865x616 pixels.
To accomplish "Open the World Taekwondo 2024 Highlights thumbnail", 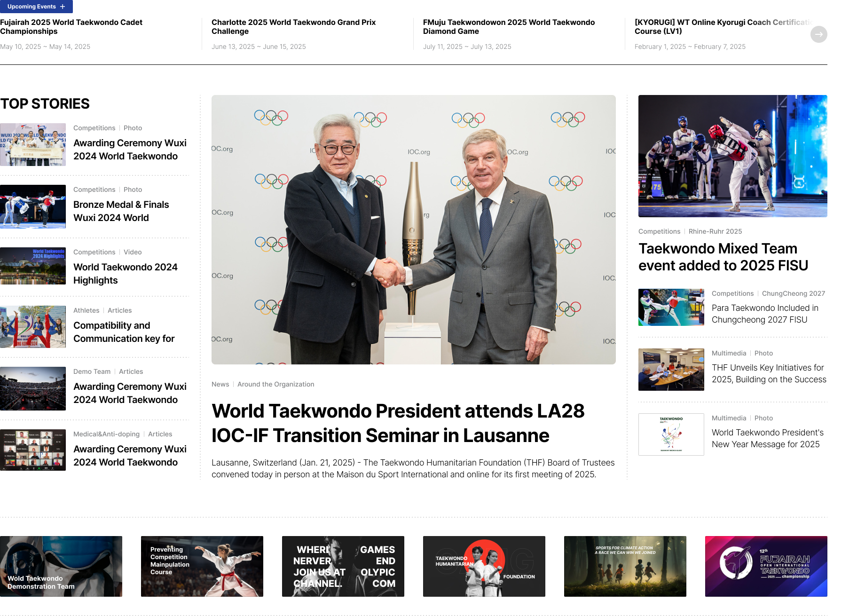I will click(33, 266).
